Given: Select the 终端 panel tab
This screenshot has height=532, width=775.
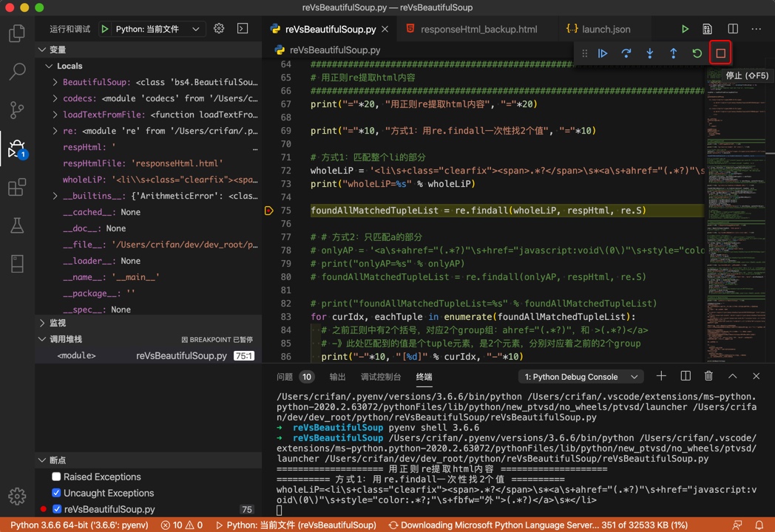Looking at the screenshot, I should (x=424, y=377).
